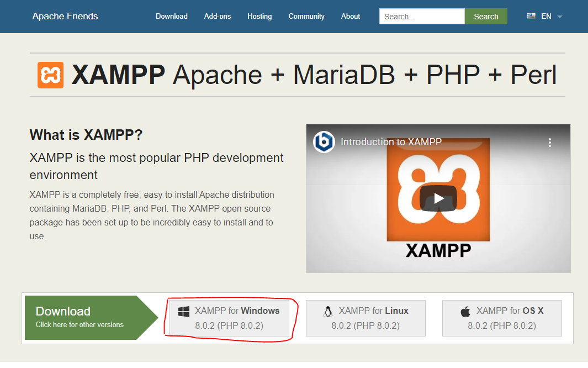This screenshot has width=588, height=368.
Task: Open the Download menu item
Action: [x=172, y=16]
